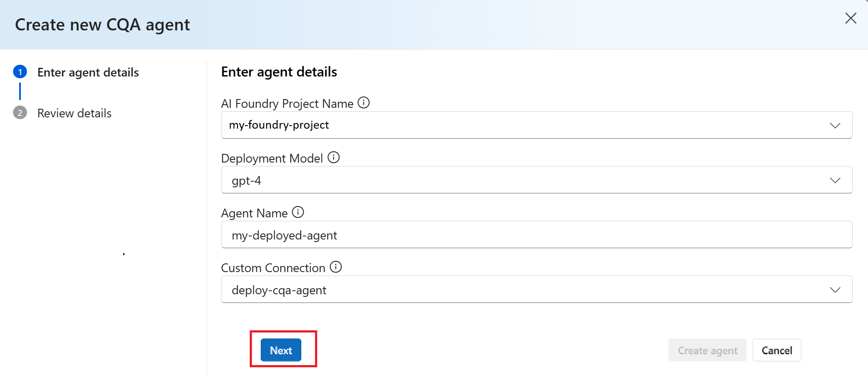Click the info icon next to Agent Name

click(298, 212)
